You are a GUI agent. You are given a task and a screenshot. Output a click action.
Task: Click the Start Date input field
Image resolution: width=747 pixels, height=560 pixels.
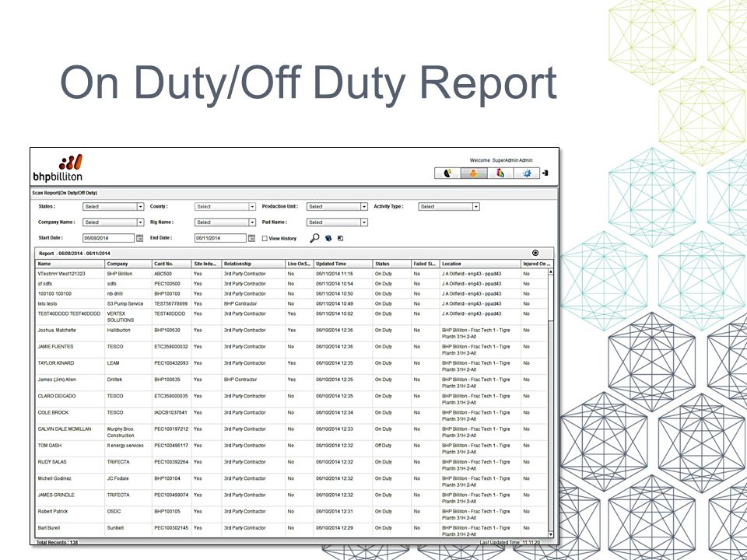click(x=109, y=238)
